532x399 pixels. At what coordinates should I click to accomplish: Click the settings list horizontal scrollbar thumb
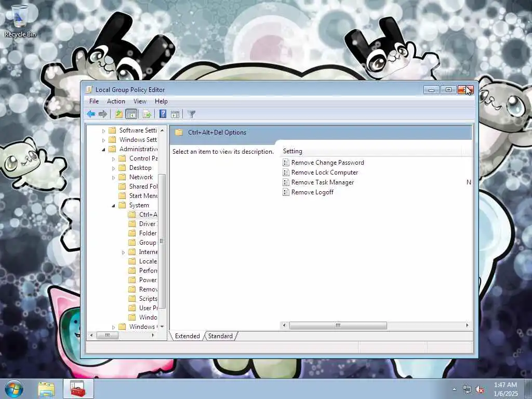pyautogui.click(x=338, y=325)
